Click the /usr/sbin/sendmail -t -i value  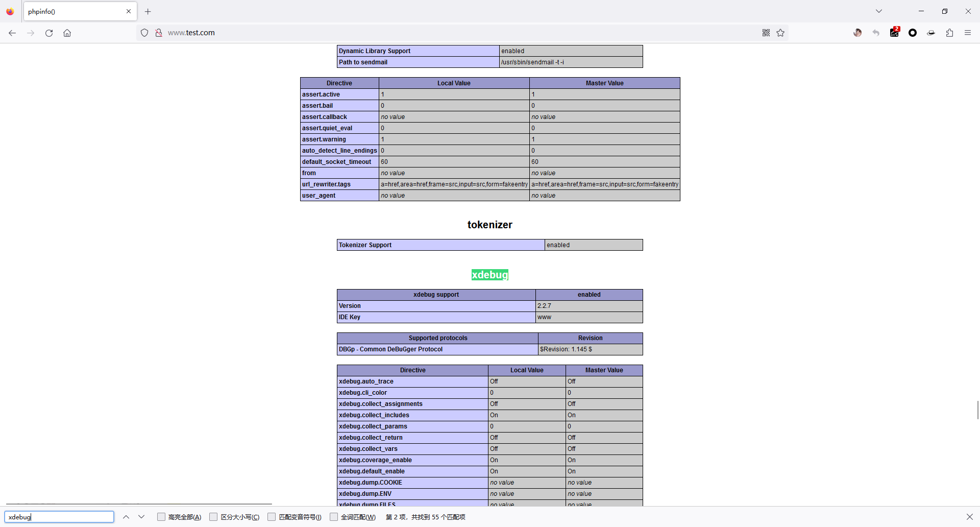coord(532,62)
